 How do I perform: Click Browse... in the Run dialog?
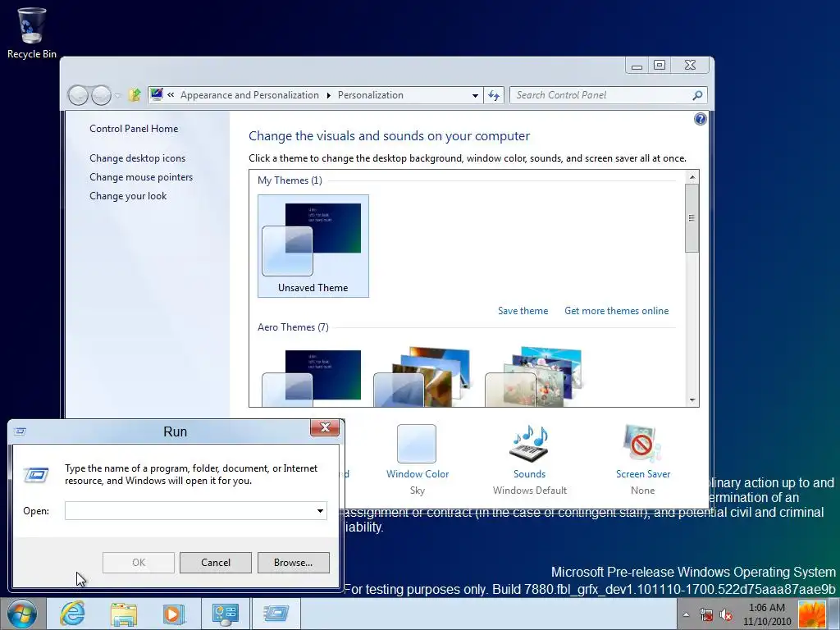point(293,563)
